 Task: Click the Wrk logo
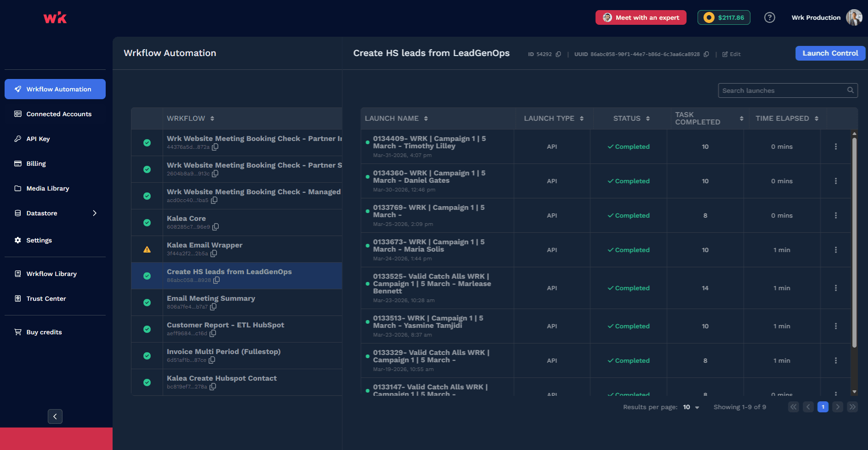pyautogui.click(x=55, y=18)
